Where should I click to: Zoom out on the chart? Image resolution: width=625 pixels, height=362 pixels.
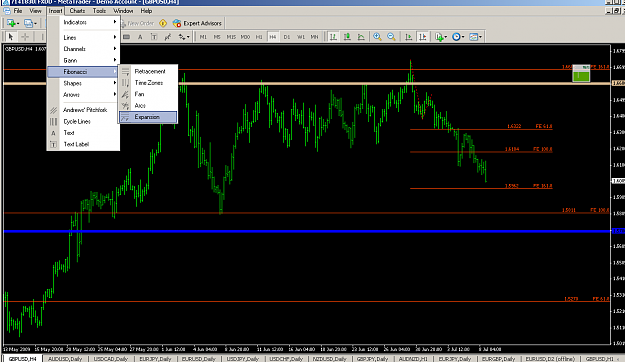click(x=391, y=37)
